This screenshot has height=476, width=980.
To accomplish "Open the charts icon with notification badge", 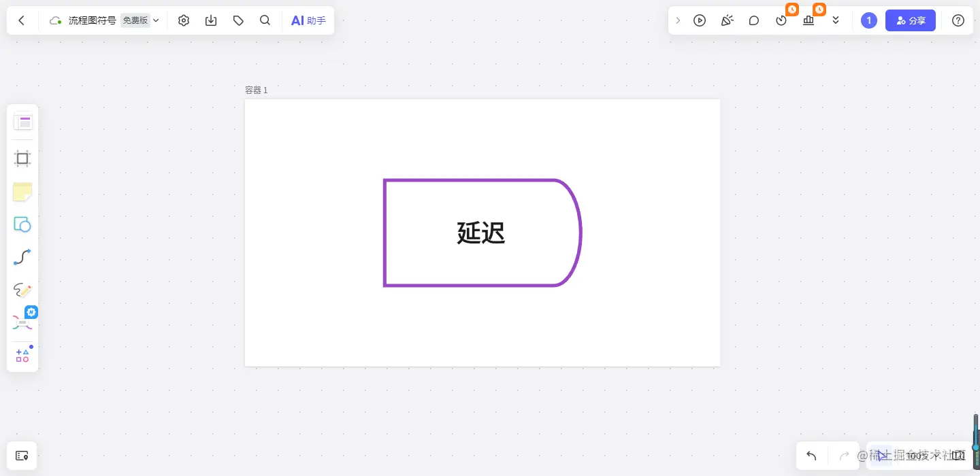I will [808, 20].
